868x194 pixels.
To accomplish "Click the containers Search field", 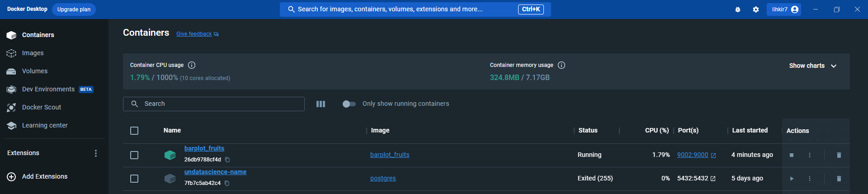I will click(x=214, y=104).
